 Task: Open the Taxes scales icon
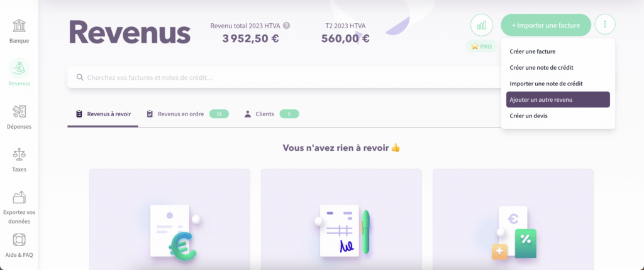[x=19, y=154]
